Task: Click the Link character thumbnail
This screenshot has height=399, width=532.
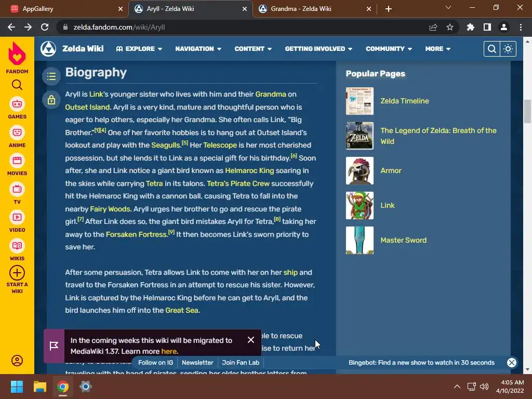Action: coord(360,205)
